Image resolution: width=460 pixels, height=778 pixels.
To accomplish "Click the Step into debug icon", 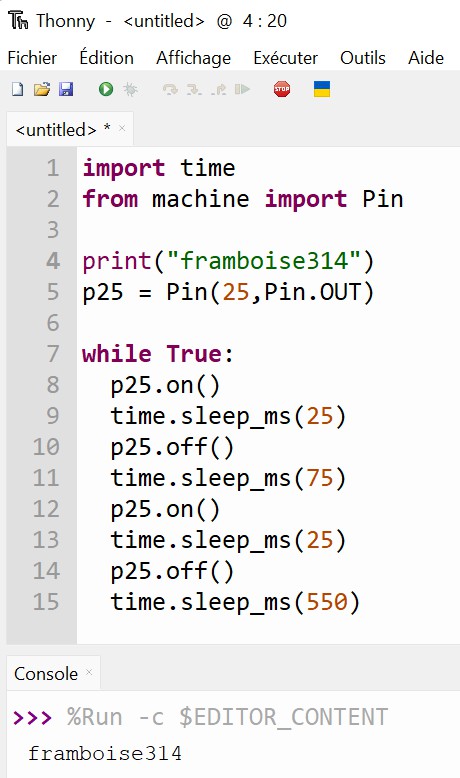I will [x=194, y=89].
